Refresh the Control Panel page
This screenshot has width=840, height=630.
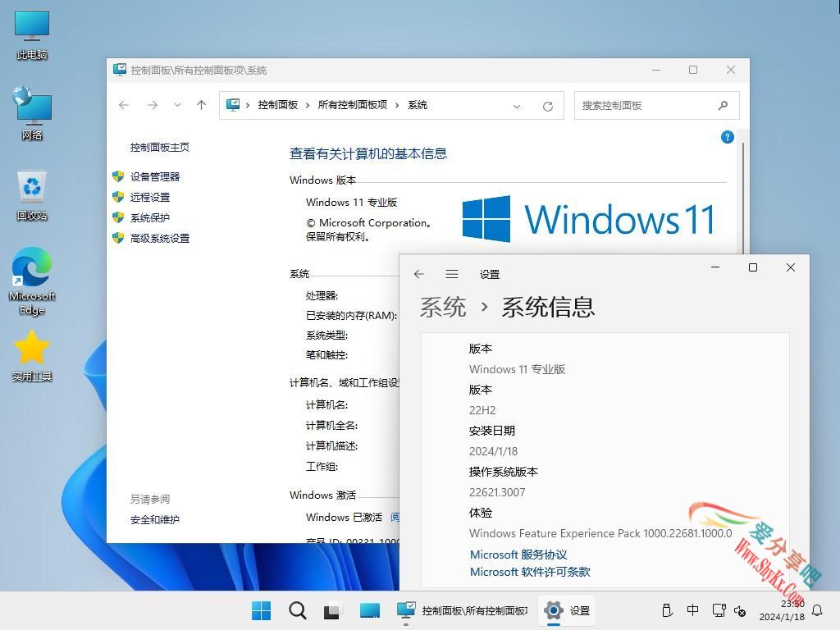point(547,106)
